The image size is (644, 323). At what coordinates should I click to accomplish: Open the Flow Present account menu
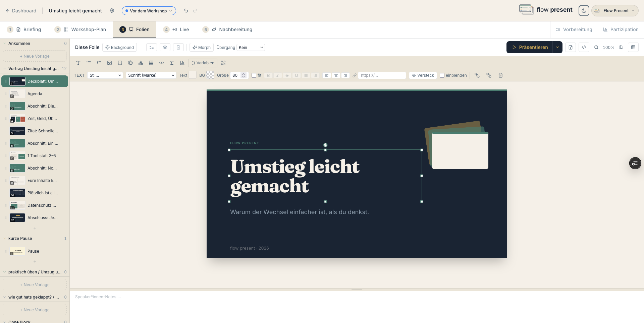[x=615, y=11]
